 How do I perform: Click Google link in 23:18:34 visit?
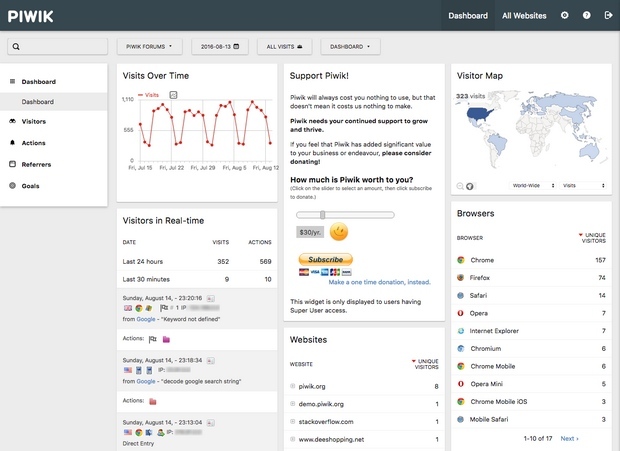[x=146, y=381]
